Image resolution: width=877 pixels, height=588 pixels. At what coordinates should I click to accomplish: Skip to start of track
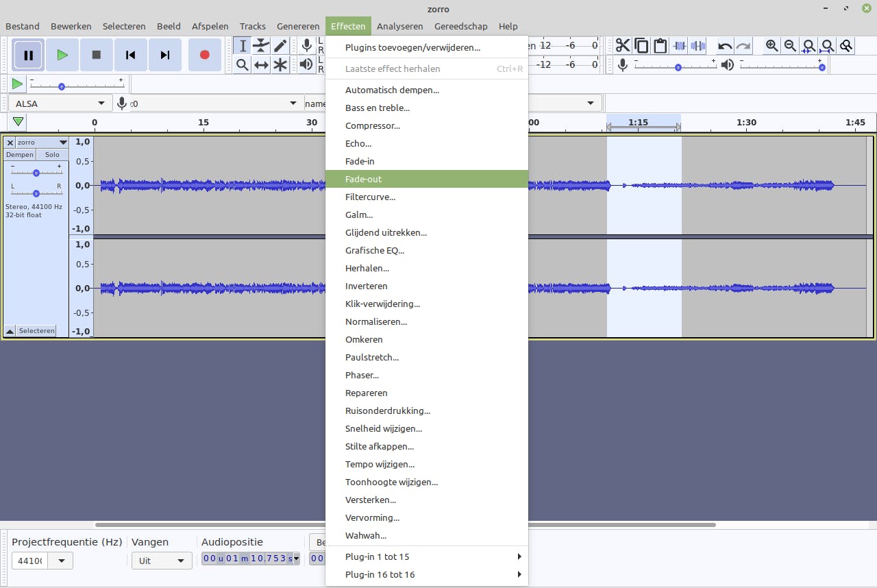[x=130, y=55]
